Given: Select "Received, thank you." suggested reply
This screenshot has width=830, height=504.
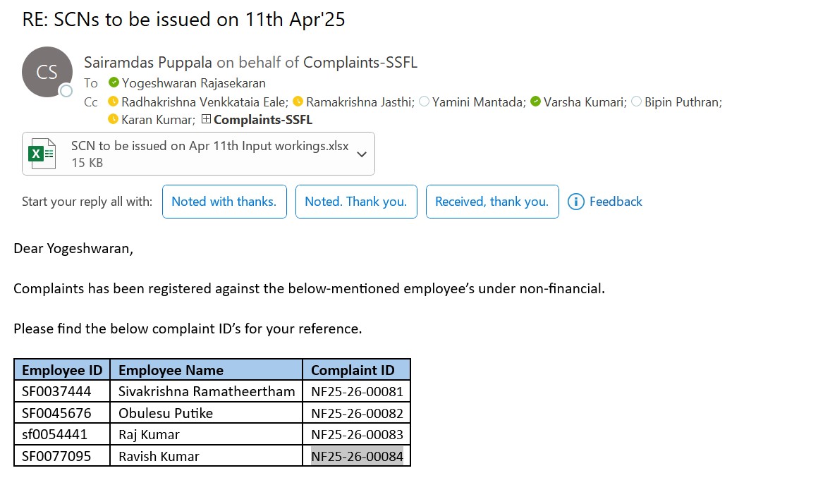Looking at the screenshot, I should pyautogui.click(x=492, y=202).
